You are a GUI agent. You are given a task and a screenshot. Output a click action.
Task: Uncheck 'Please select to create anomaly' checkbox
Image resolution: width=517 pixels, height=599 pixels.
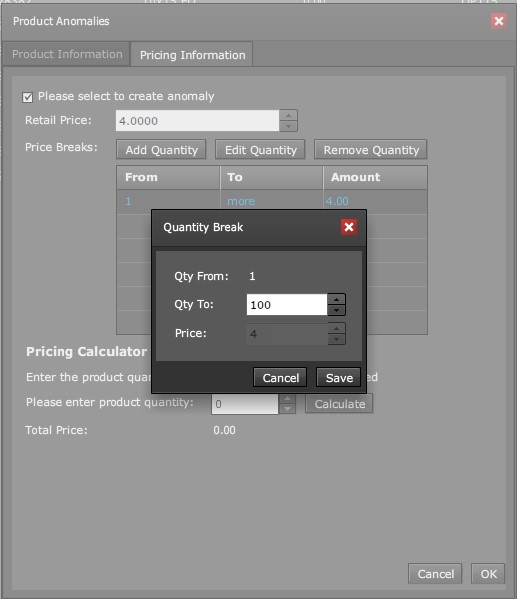(28, 97)
